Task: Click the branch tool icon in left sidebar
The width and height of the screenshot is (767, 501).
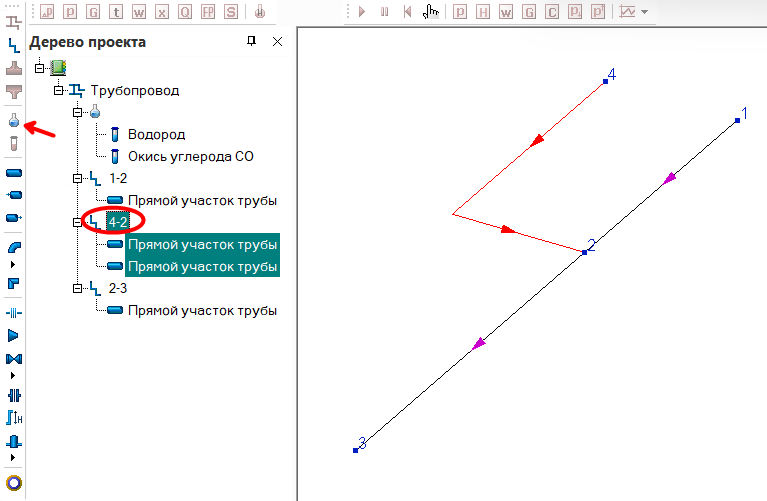Action: [x=14, y=45]
